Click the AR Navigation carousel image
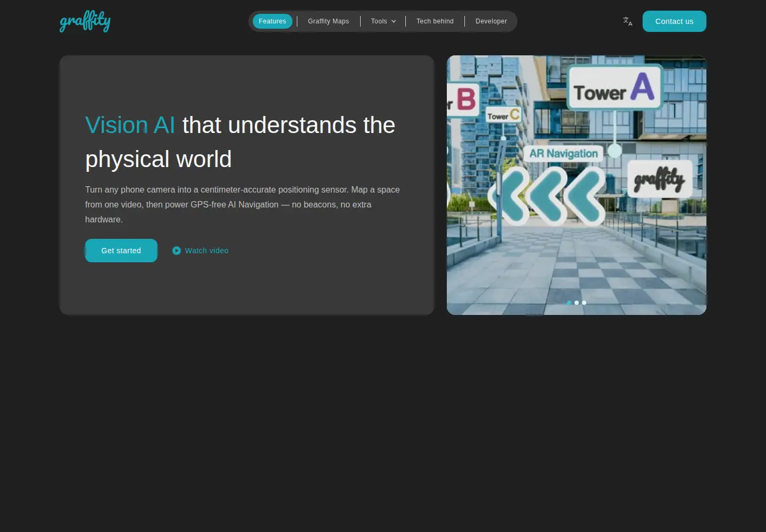Screen dimensions: 766x532 [x=577, y=185]
